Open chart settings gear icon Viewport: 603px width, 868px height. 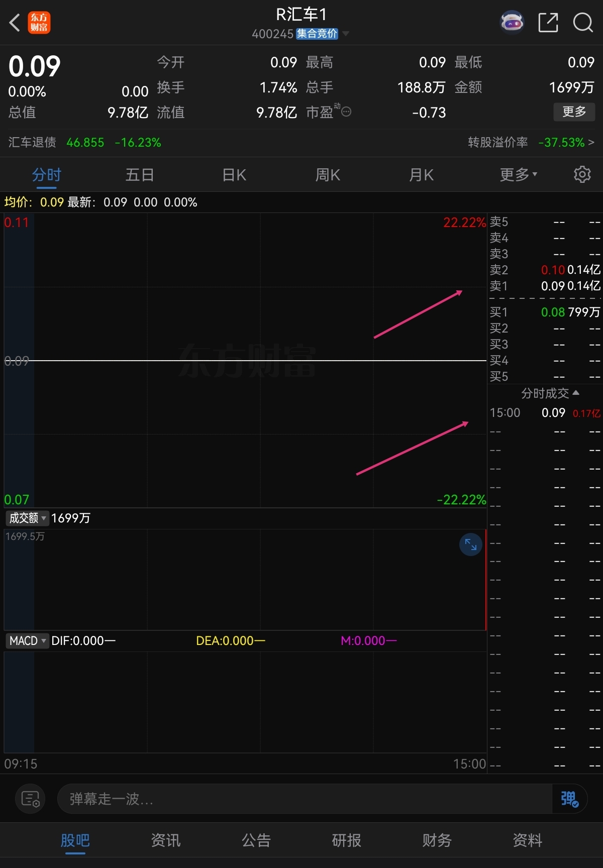(582, 174)
